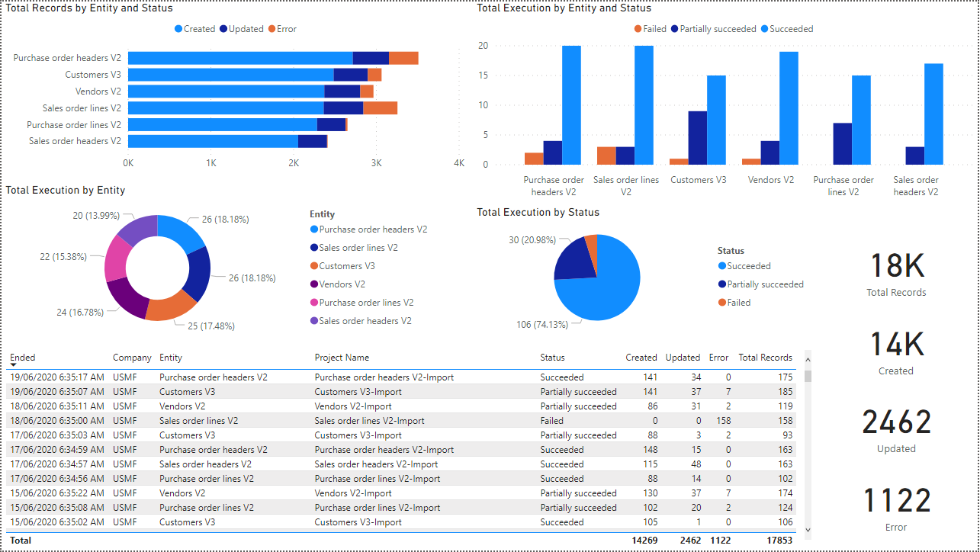
Task: Click the table scrollbar down arrow
Action: point(808,530)
